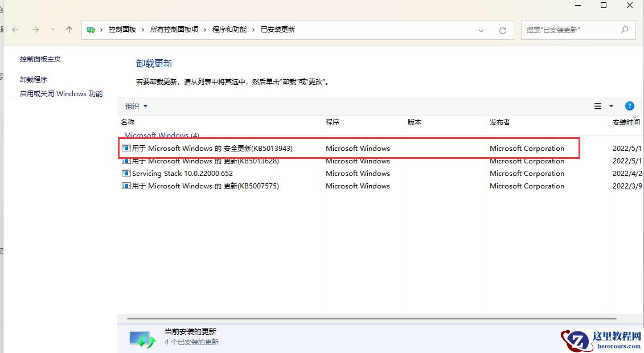Click the up-one-level arrow icon
The image size is (644, 353).
pos(68,30)
